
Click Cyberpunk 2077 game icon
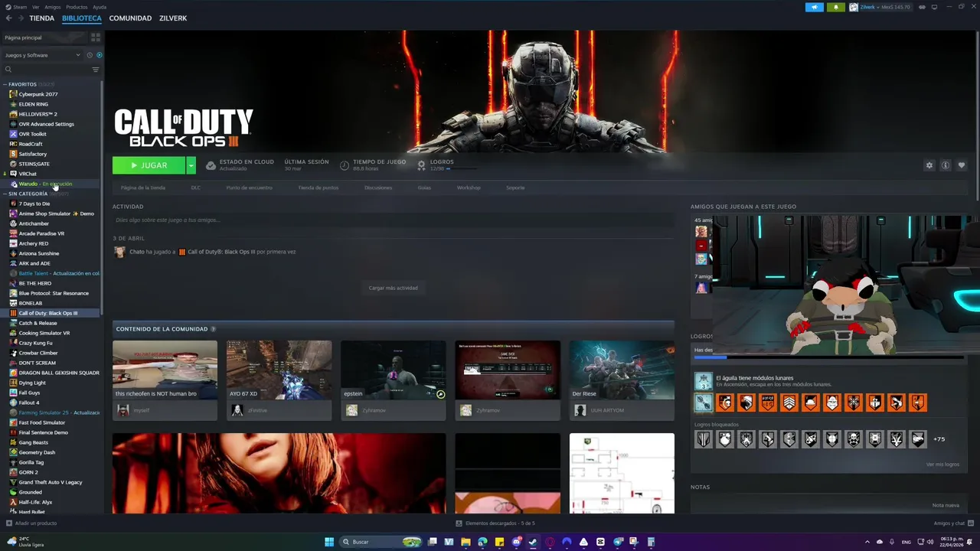13,94
